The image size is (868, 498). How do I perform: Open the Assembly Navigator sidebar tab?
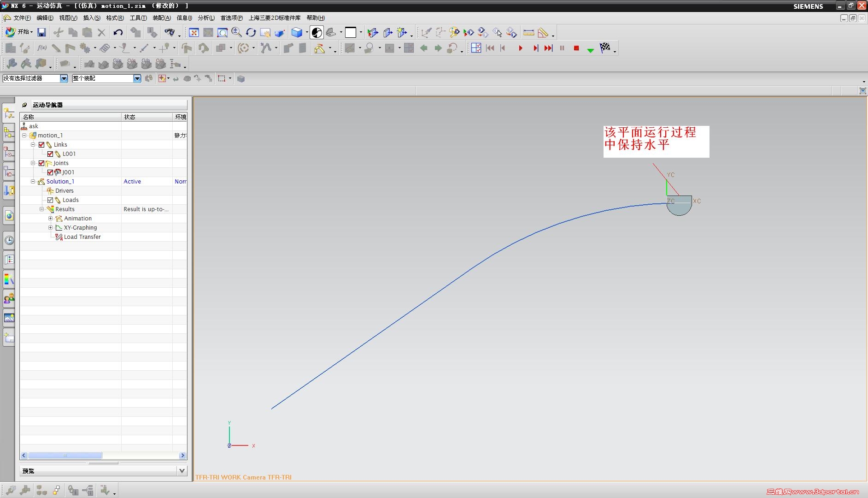click(x=9, y=133)
